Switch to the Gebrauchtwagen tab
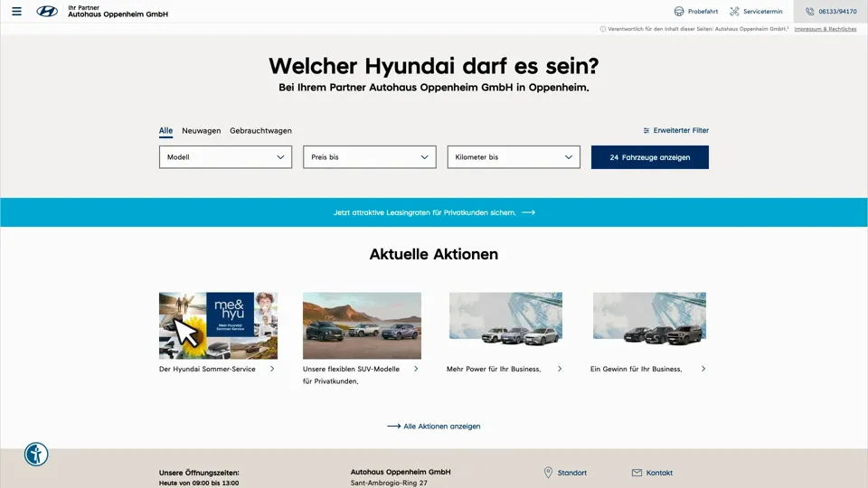 [x=260, y=130]
